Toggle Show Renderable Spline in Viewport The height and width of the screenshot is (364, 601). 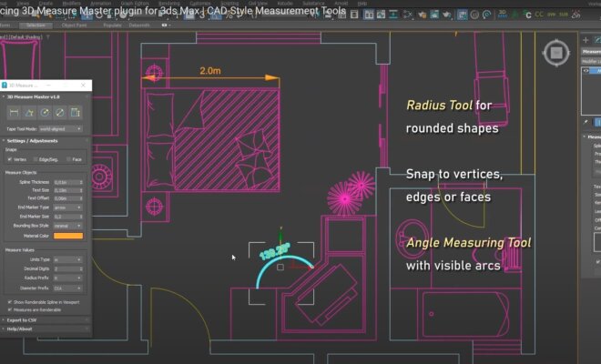pos(9,301)
